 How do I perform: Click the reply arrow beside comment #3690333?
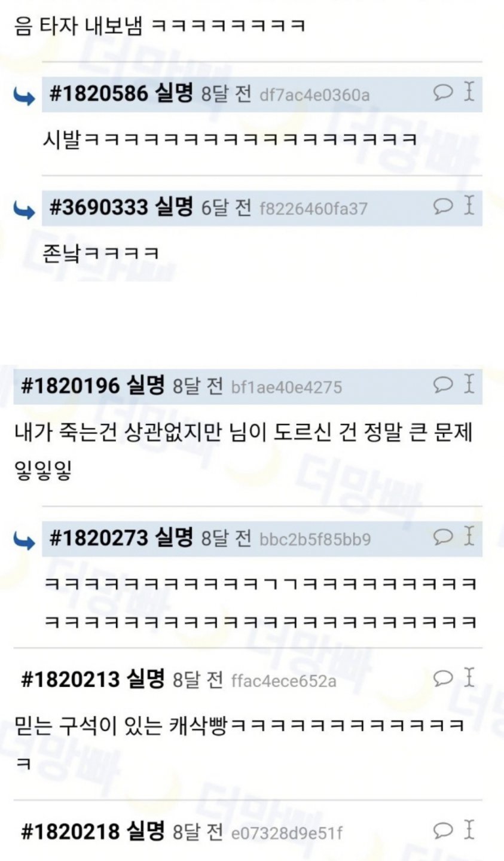pos(25,210)
